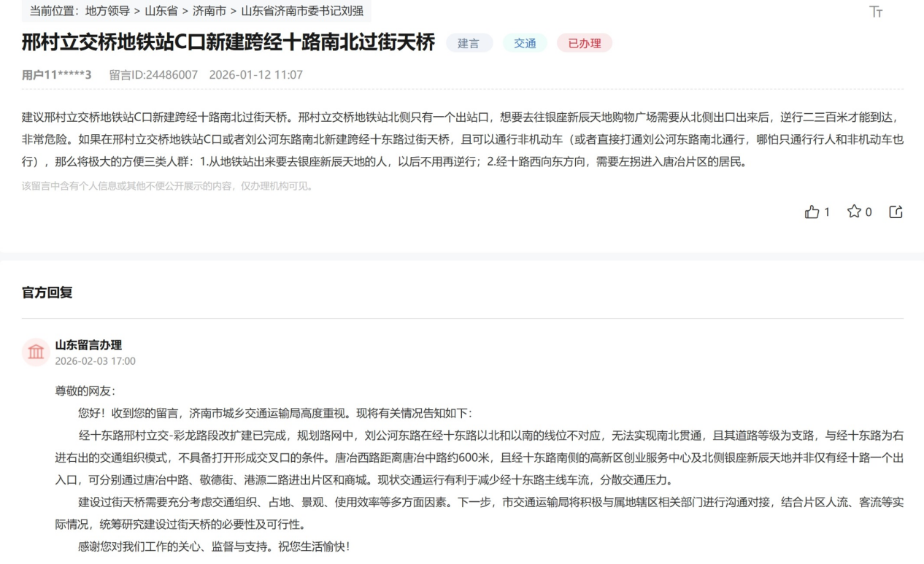924x564 pixels.
Task: Click the 已办理 status badge
Action: tap(585, 43)
